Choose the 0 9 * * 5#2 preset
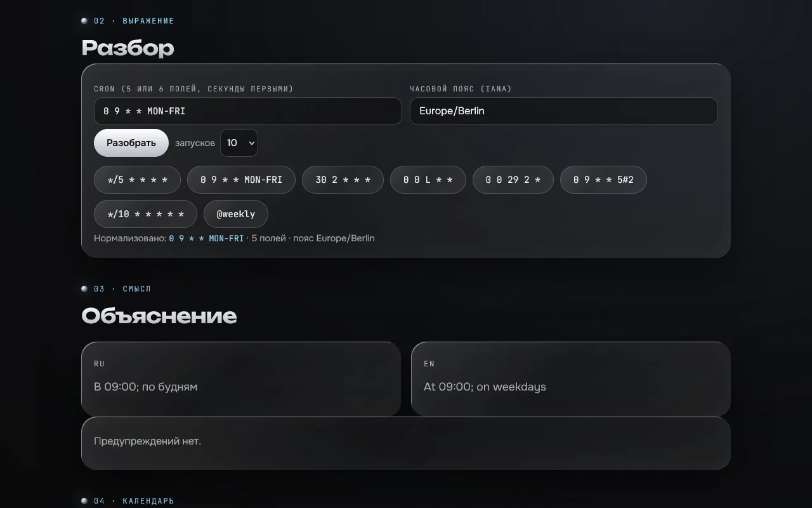 coord(603,180)
